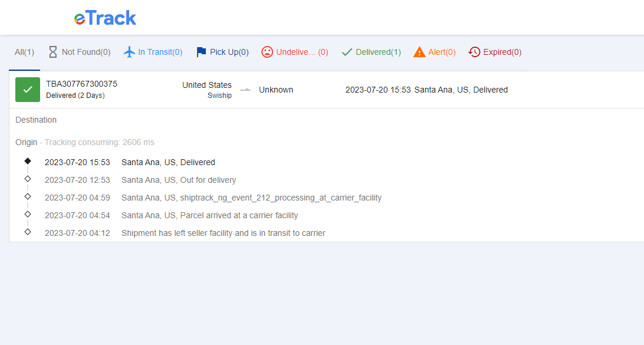Select the All(1) tab
Screen dimensions: 644x345
(24, 52)
